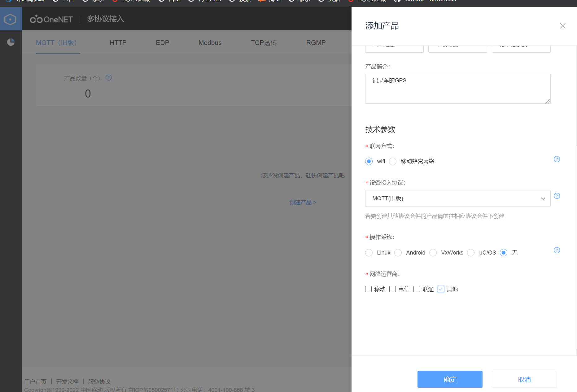This screenshot has width=577, height=392.
Task: Check the 移动 operator checkbox
Action: 368,289
